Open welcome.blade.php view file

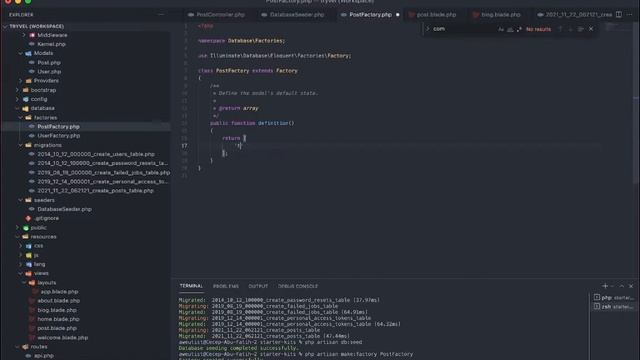pos(62,338)
